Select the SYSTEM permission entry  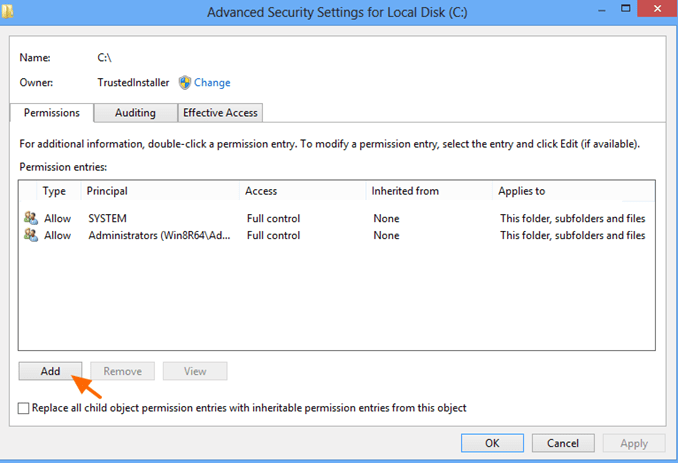click(x=336, y=218)
